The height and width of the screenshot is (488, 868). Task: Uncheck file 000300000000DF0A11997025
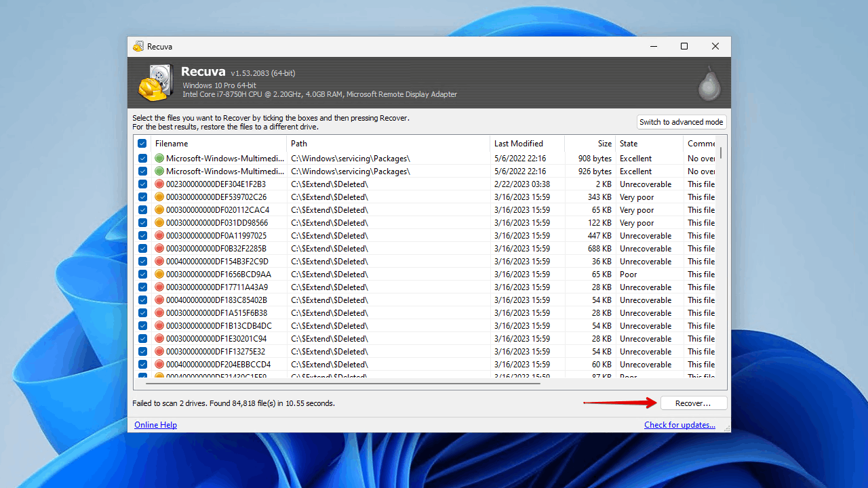pos(142,236)
